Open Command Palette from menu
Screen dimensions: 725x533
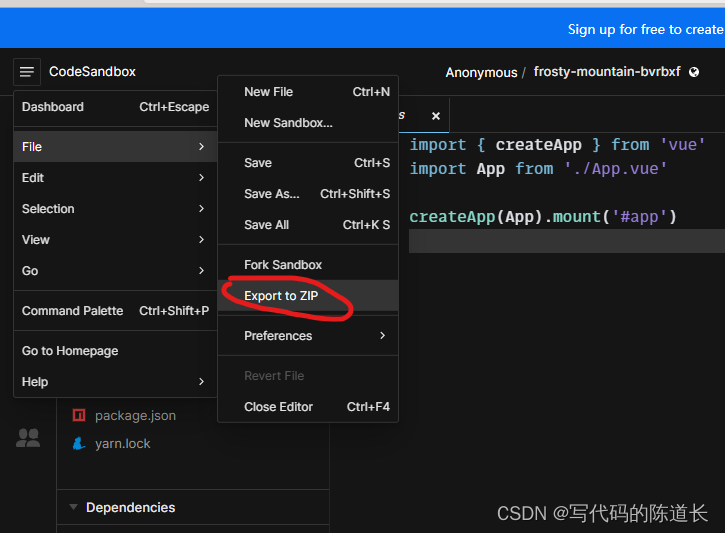[115, 311]
